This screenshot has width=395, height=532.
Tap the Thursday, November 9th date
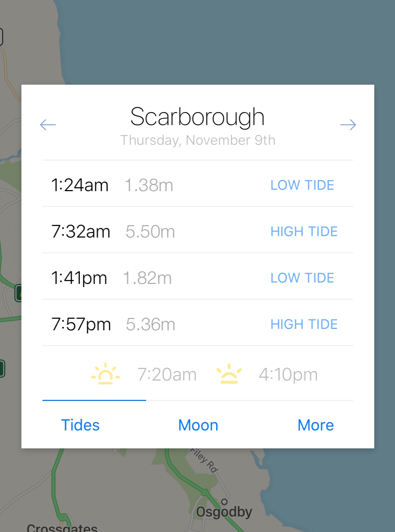(x=198, y=140)
